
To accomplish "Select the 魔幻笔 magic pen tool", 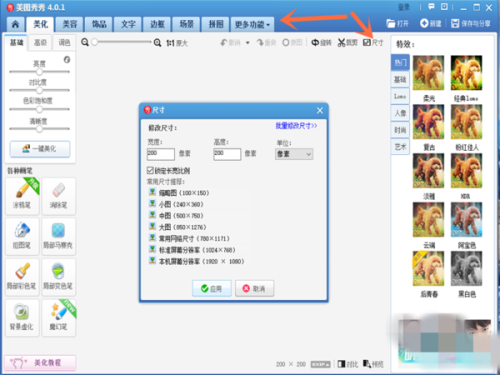I will 59,318.
